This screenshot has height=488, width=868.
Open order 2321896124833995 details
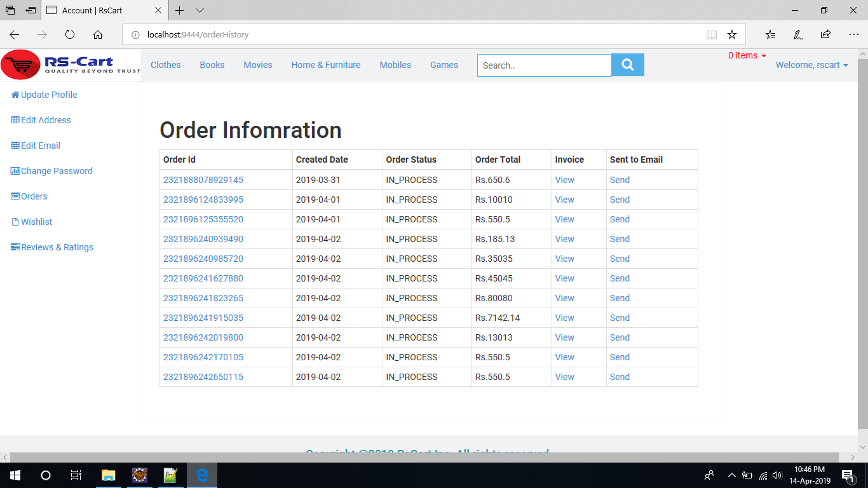(x=203, y=200)
